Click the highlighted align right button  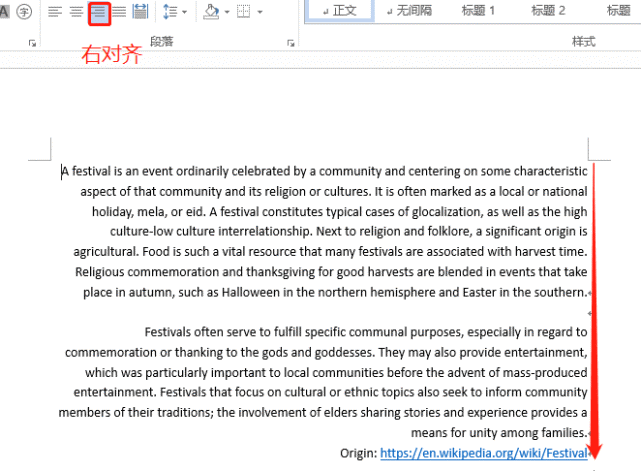99,13
